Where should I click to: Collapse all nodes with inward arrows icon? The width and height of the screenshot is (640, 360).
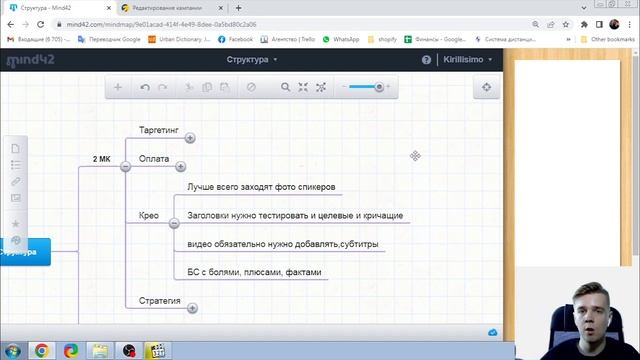(303, 87)
